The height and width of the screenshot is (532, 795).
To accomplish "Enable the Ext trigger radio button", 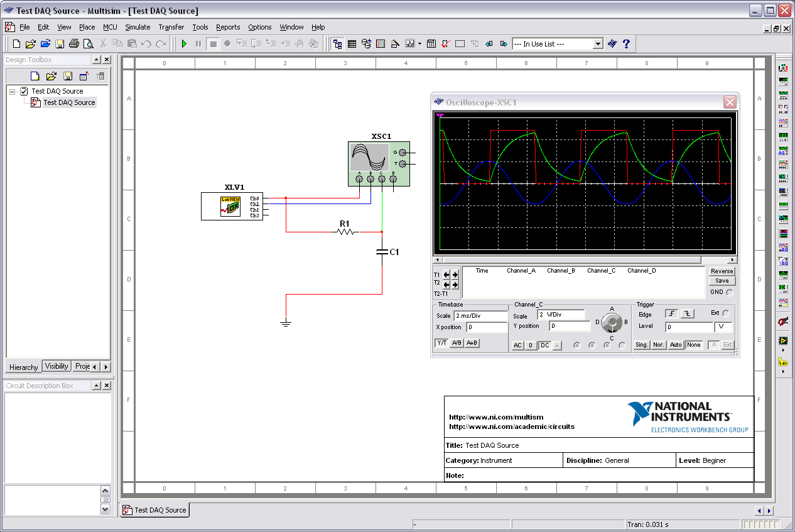I will [726, 313].
